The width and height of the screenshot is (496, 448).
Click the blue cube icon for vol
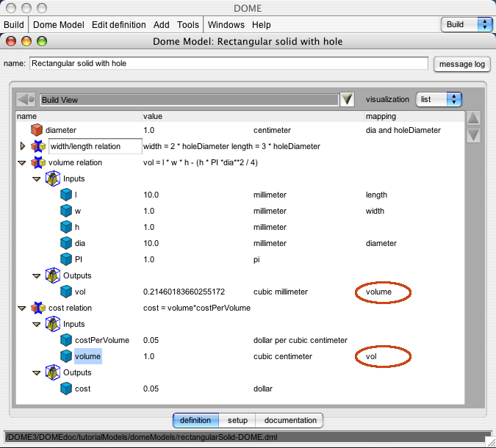click(x=66, y=292)
